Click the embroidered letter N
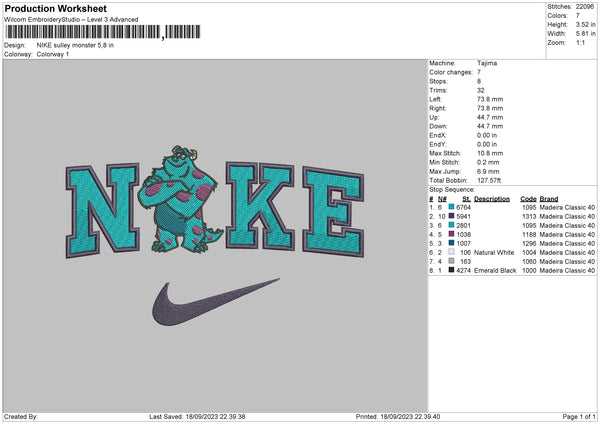Screen dimensions: 600x424 tap(102, 210)
